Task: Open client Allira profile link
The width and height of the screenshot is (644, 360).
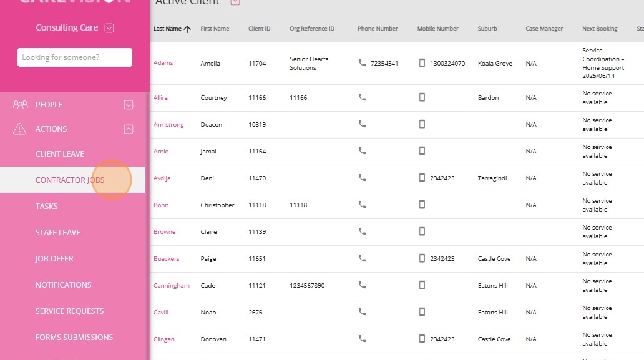Action: click(x=160, y=98)
